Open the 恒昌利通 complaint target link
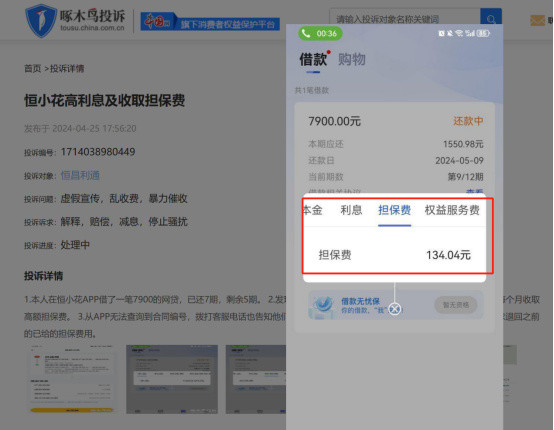The image size is (554, 430). (80, 175)
